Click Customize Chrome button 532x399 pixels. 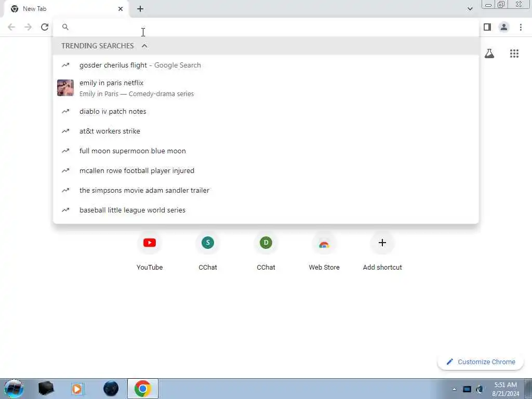click(481, 362)
